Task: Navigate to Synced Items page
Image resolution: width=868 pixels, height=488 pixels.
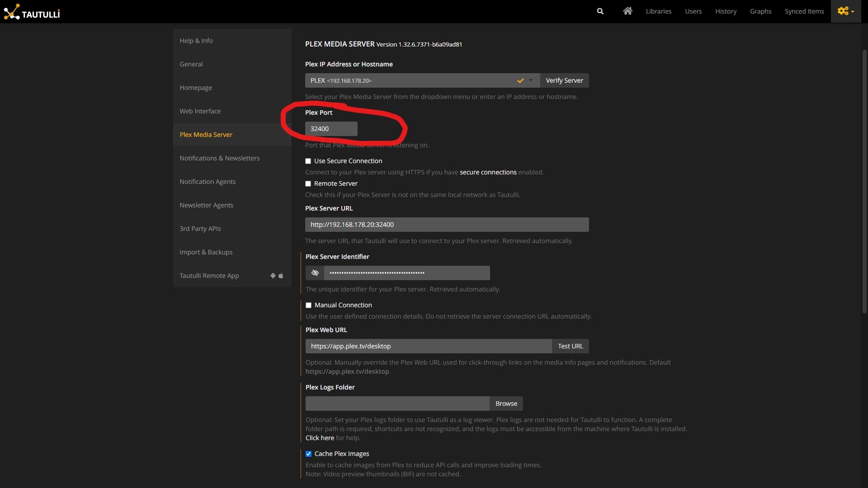Action: [x=804, y=10]
